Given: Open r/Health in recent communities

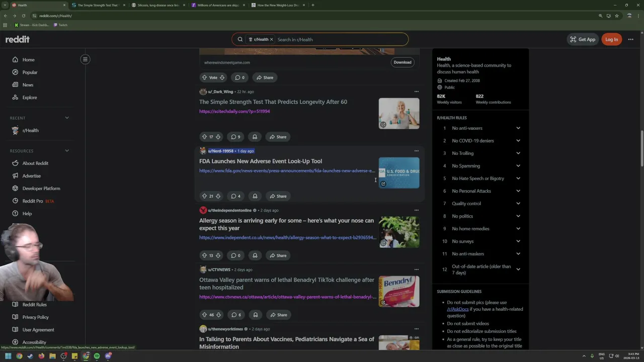Looking at the screenshot, I should click(x=30, y=130).
